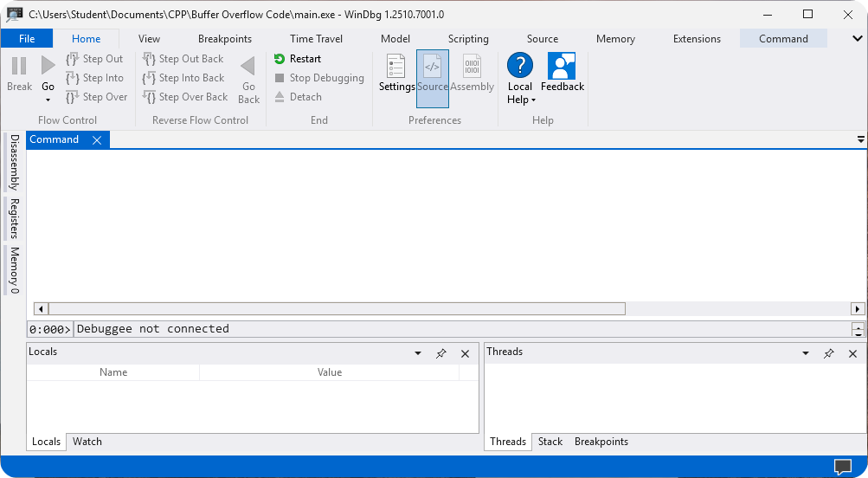Pin the Locals panel
Screen dimensions: 868x478
(441, 353)
